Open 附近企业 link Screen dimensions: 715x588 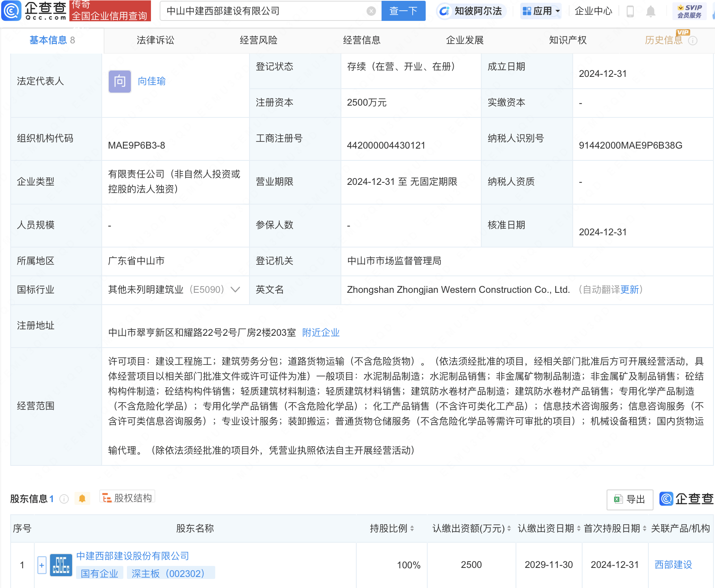tap(321, 333)
